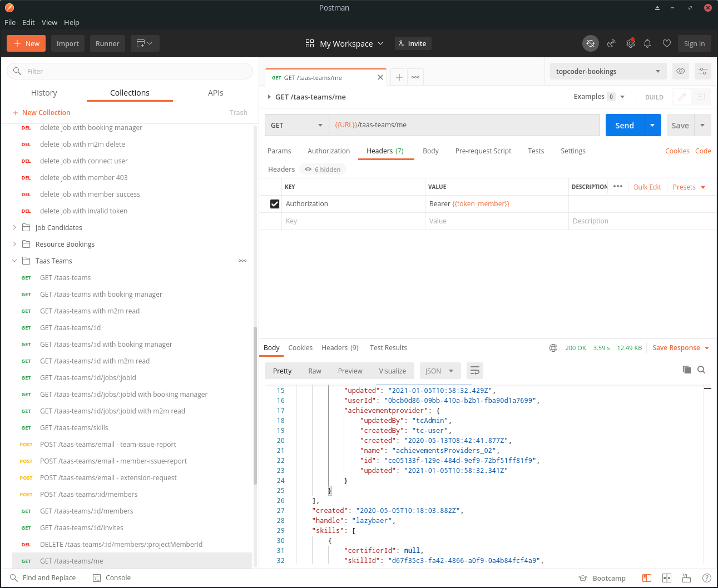This screenshot has width=718, height=588.
Task: Open the GET method dropdown
Action: 297,125
